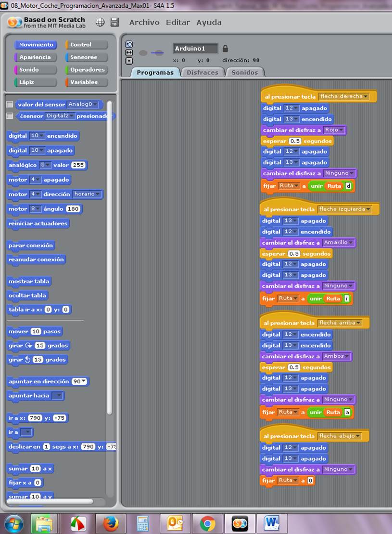Select the left-right flip rotation style
This screenshot has width=392, height=534.
(129, 52)
